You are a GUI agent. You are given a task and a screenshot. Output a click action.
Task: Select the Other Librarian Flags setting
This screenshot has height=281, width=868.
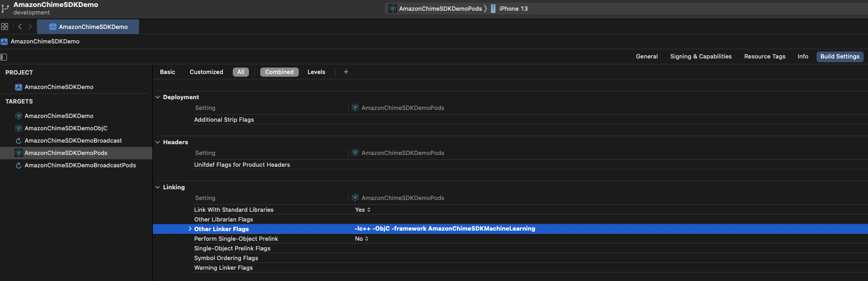point(223,219)
